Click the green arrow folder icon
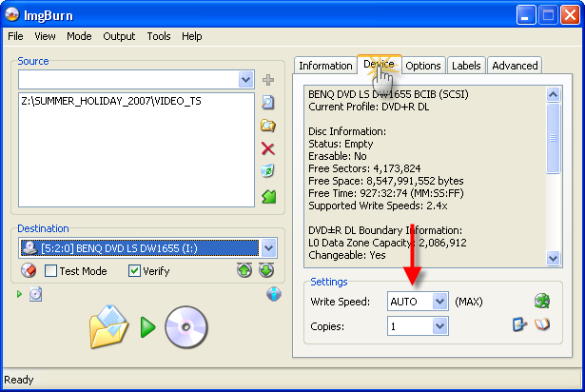Image resolution: width=585 pixels, height=392 pixels. (268, 196)
